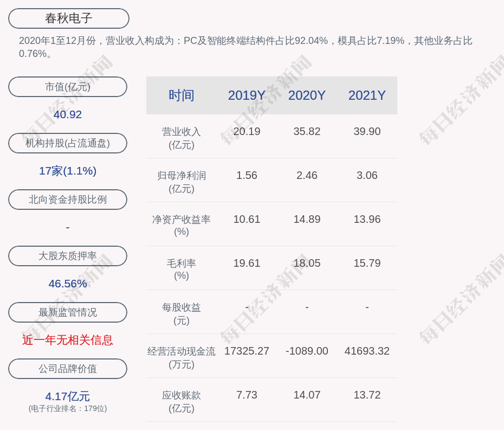The height and width of the screenshot is (430, 504).
Task: Select the 2020Y column header
Action: (307, 95)
